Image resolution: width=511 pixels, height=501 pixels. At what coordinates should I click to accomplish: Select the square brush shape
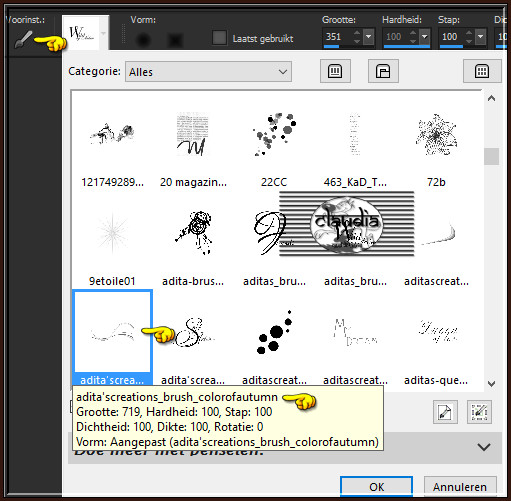[x=175, y=40]
